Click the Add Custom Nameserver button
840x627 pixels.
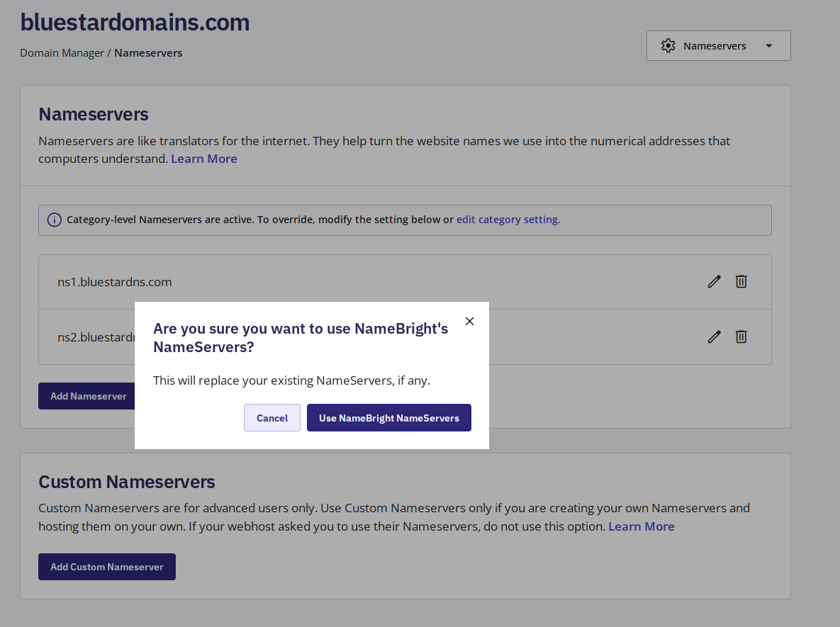click(x=107, y=567)
